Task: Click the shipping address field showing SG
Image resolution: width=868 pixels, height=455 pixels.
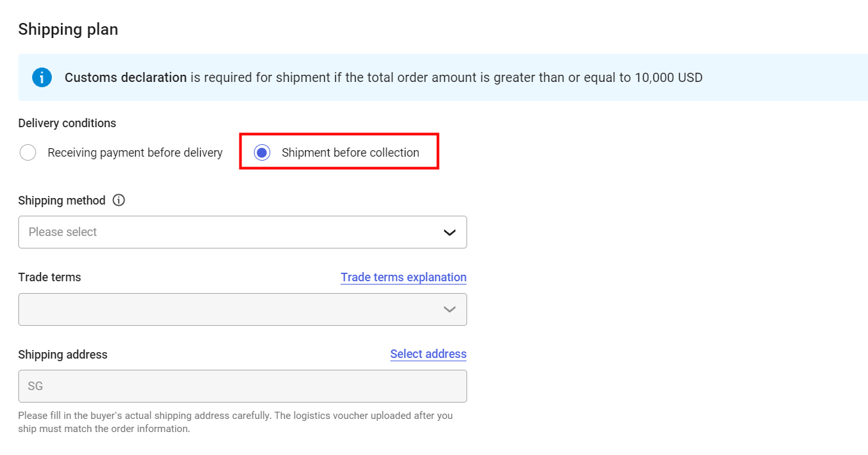Action: pyautogui.click(x=243, y=386)
